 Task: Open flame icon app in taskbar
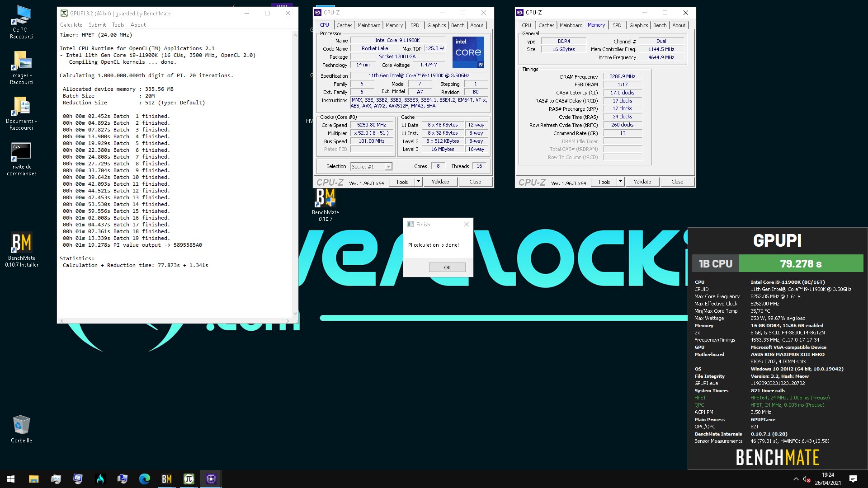point(100,479)
